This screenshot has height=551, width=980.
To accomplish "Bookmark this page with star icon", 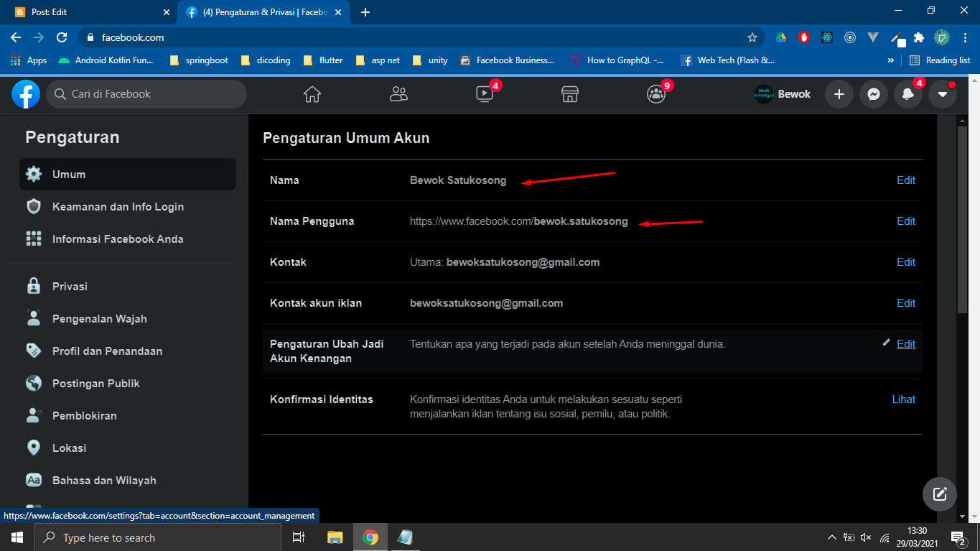I will pyautogui.click(x=752, y=37).
